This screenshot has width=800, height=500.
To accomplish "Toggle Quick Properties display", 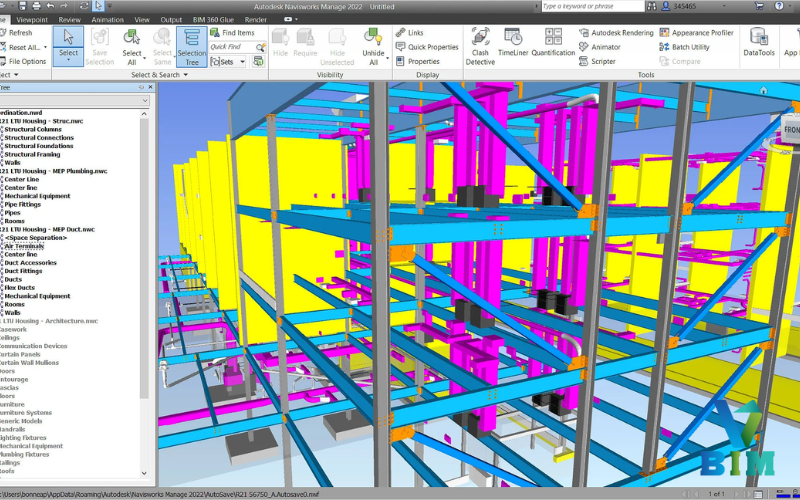I will (427, 47).
